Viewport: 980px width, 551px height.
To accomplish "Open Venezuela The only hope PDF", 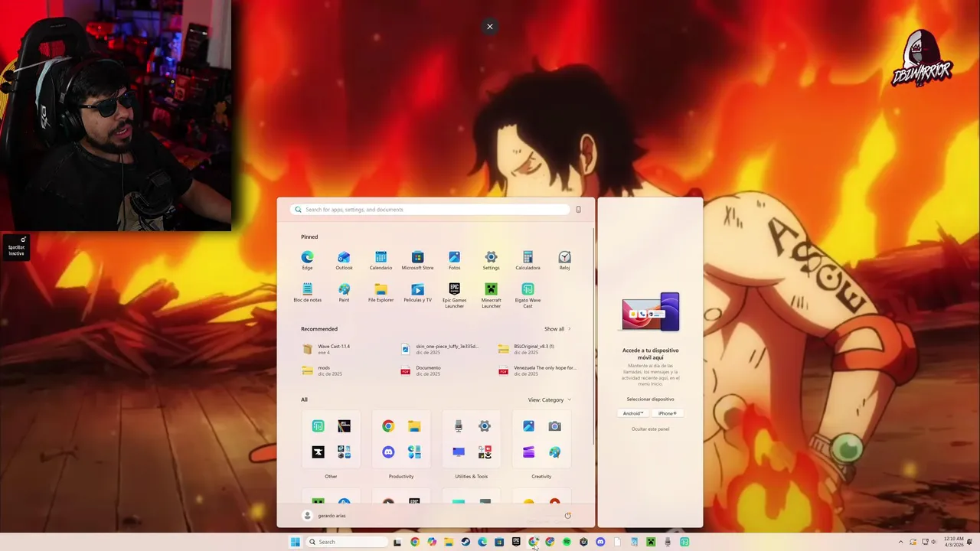I will pos(537,370).
